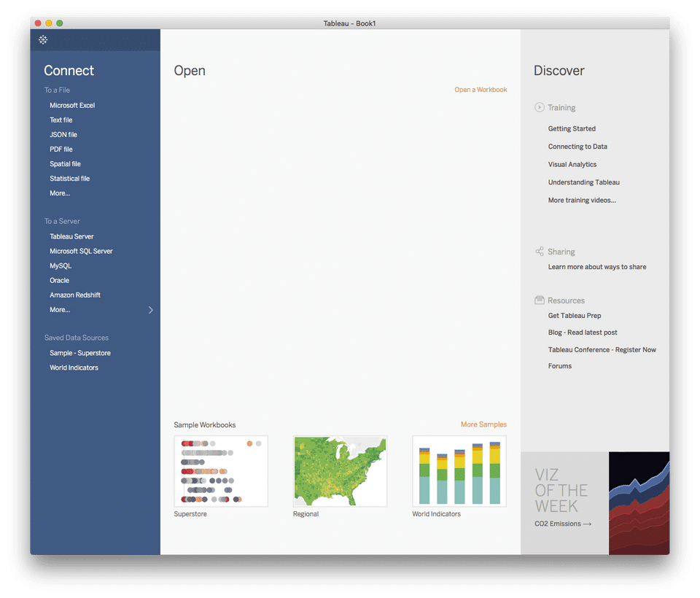
Task: Connect to Tableau Server
Action: click(71, 237)
